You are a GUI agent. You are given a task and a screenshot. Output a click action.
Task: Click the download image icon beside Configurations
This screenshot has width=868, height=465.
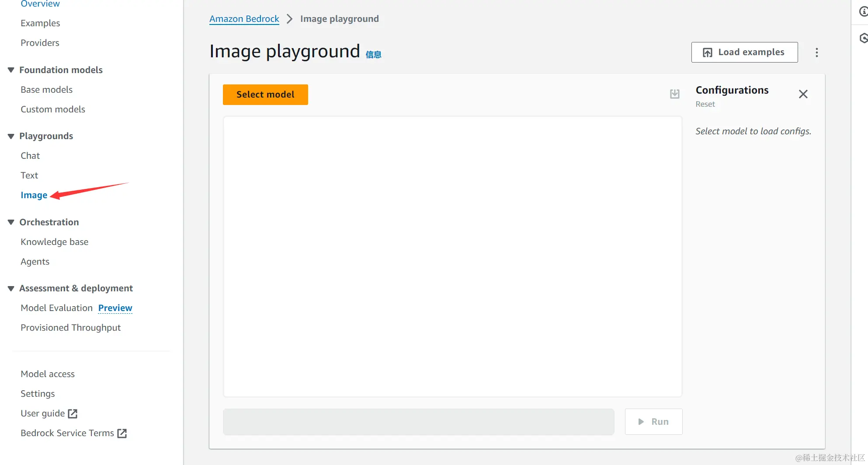pos(675,94)
